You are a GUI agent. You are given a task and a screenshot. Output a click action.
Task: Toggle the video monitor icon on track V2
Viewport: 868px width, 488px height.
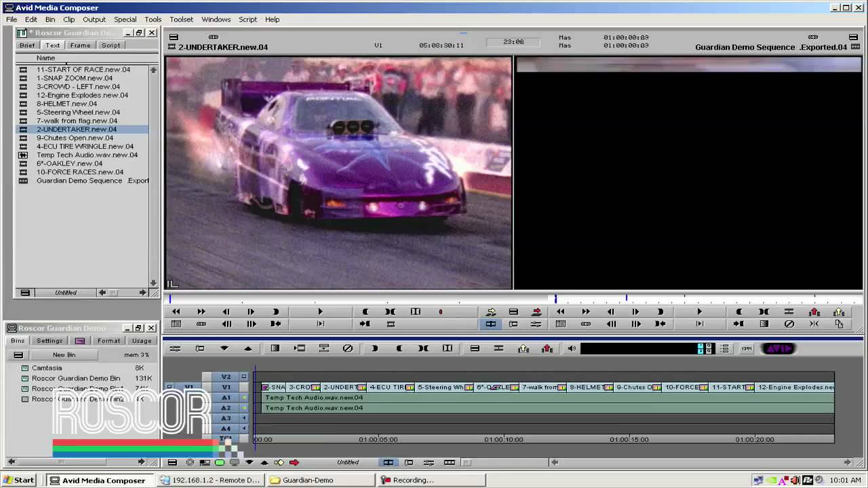[244, 377]
